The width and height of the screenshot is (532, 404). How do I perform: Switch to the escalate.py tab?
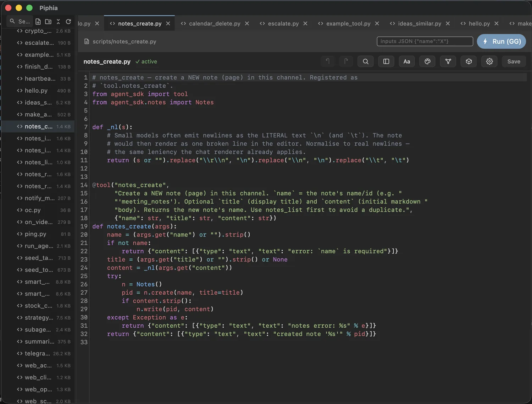[x=283, y=23]
